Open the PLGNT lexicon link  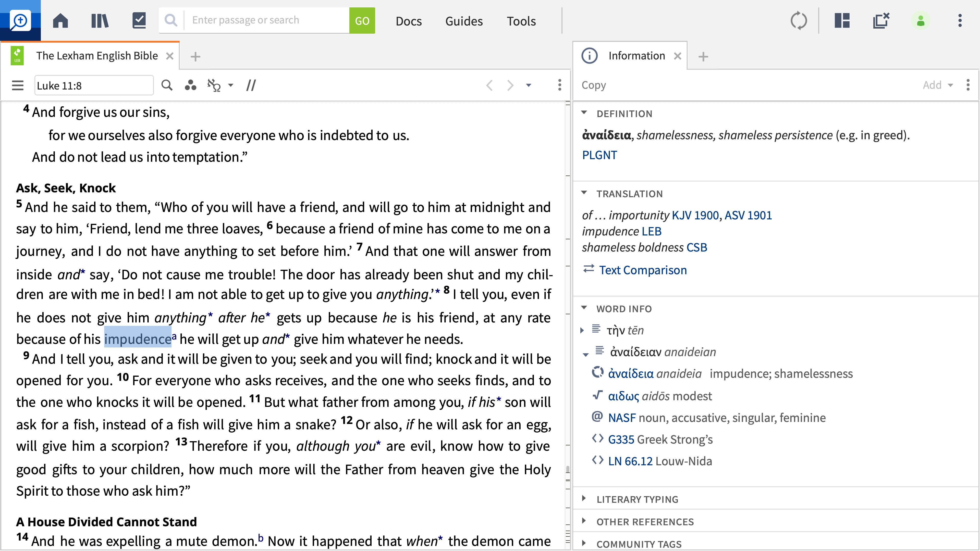coord(599,155)
